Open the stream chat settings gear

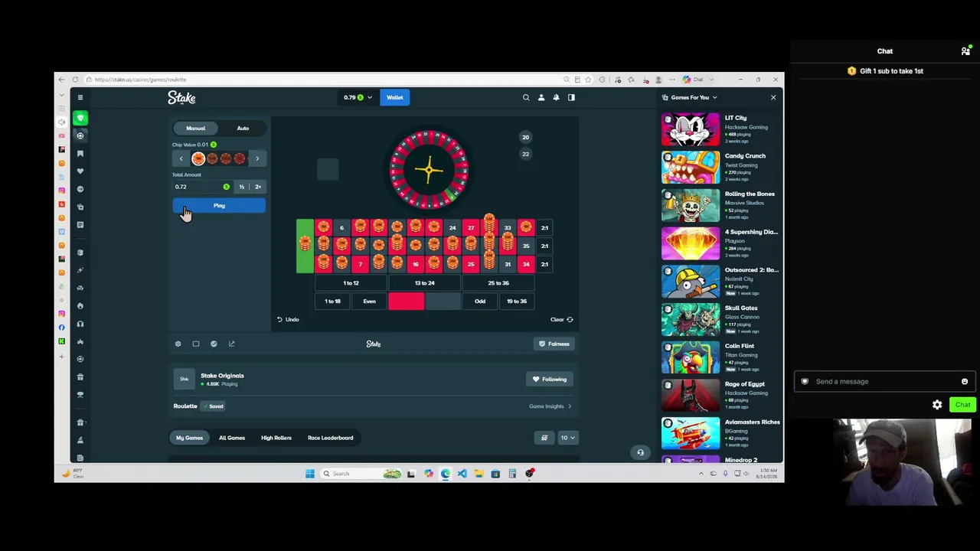tap(937, 405)
